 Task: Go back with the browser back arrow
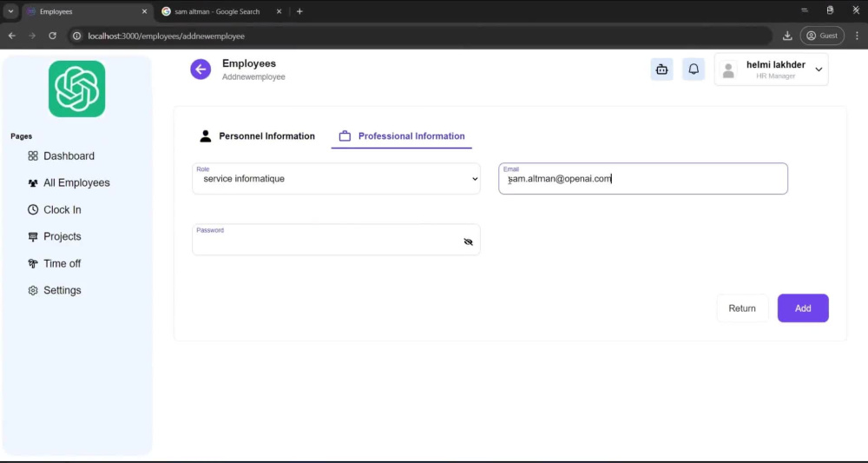point(11,36)
